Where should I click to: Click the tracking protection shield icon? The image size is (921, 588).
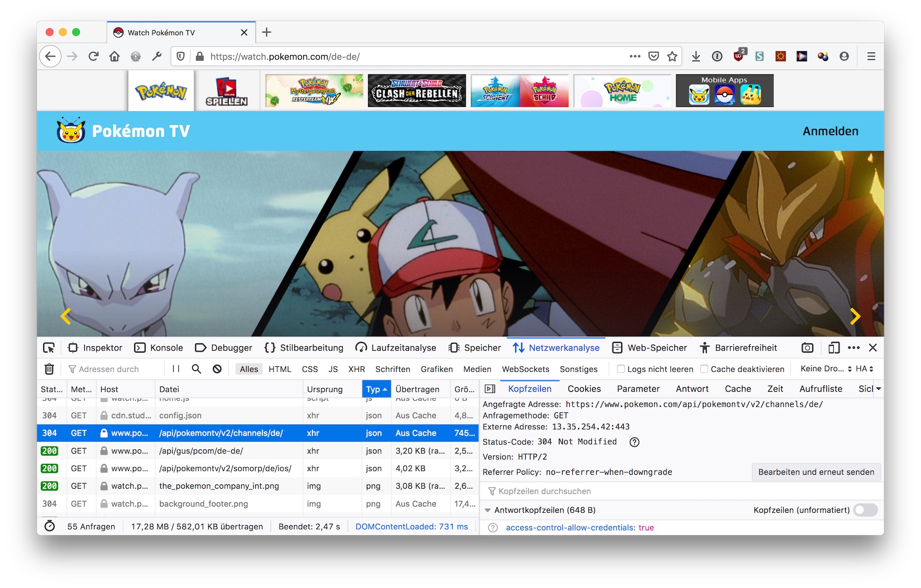coord(181,57)
